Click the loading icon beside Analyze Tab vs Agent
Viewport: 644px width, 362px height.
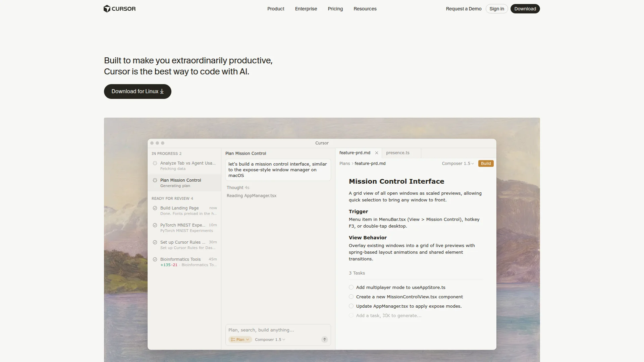pyautogui.click(x=155, y=163)
